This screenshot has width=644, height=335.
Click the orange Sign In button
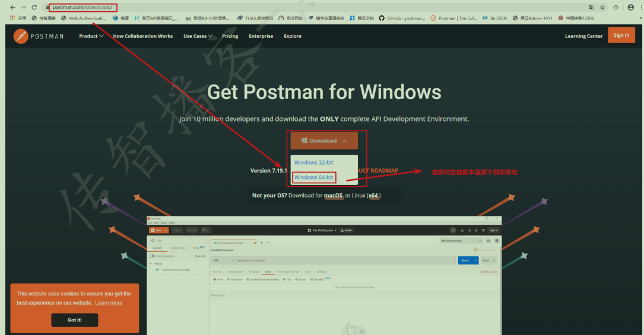[x=621, y=35]
